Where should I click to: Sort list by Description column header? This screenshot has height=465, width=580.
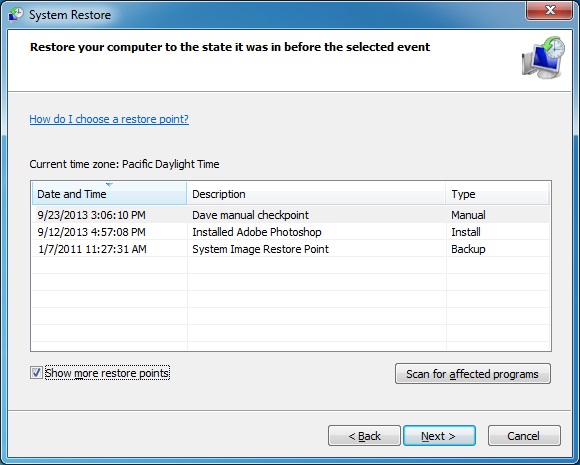(x=317, y=193)
